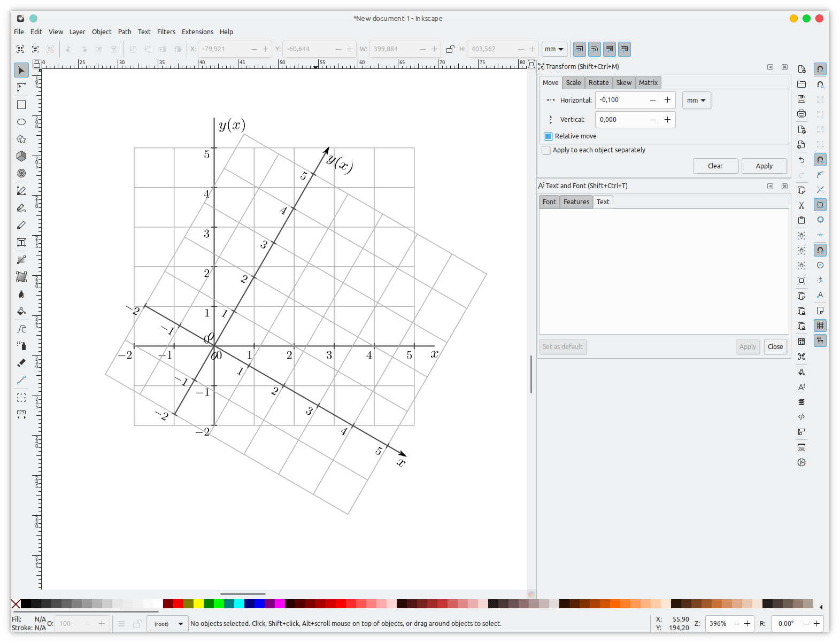Image resolution: width=840 pixels, height=643 pixels.
Task: Expand the color palette menu arrow
Action: point(821,607)
